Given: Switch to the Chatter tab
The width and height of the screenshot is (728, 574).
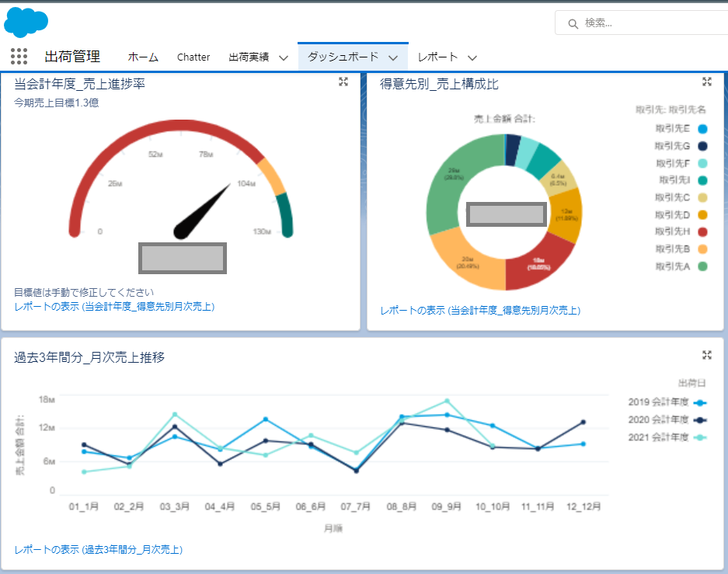Looking at the screenshot, I should [193, 57].
